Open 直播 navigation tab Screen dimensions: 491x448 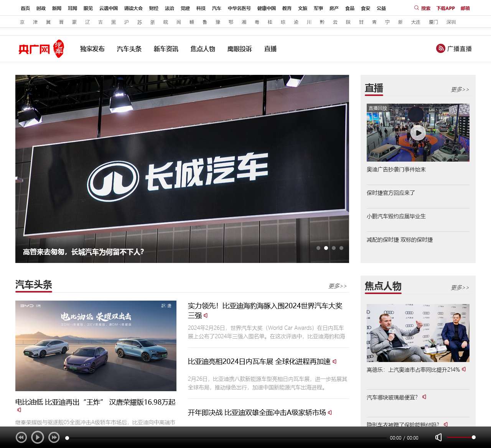(x=270, y=49)
